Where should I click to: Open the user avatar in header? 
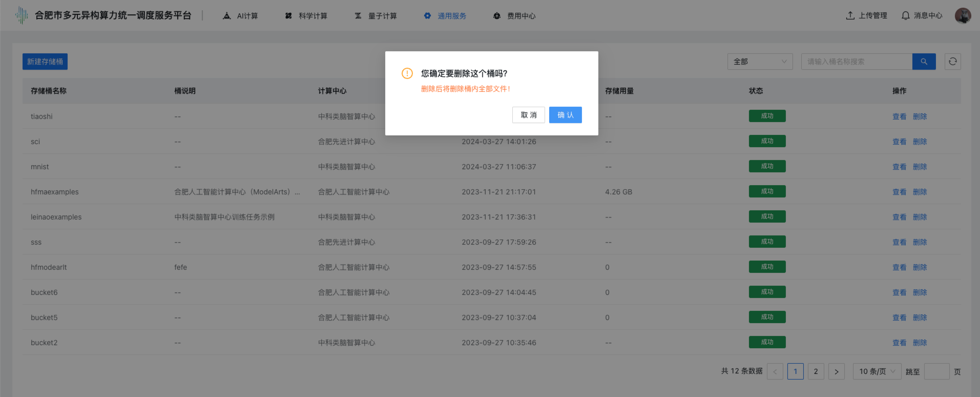coord(963,16)
